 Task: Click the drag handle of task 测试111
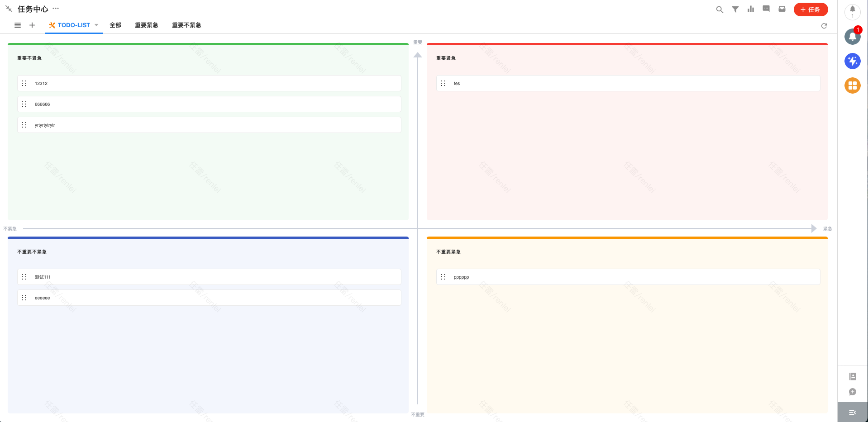pos(24,277)
